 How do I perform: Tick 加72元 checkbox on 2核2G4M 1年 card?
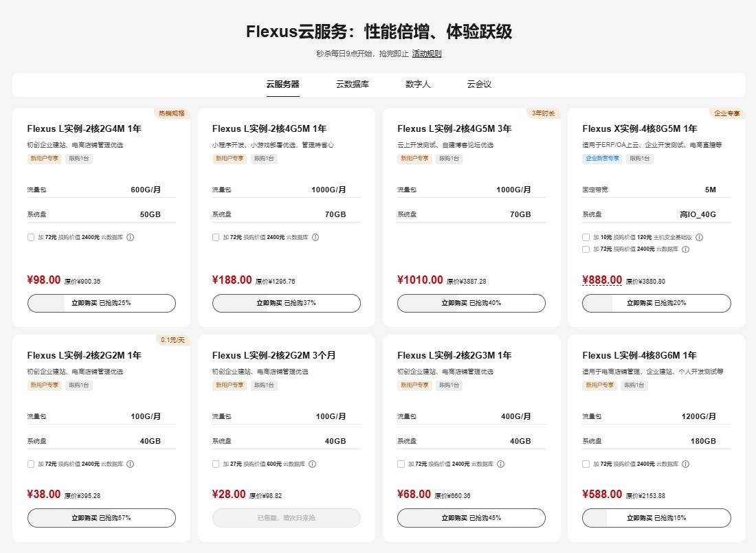coord(31,237)
